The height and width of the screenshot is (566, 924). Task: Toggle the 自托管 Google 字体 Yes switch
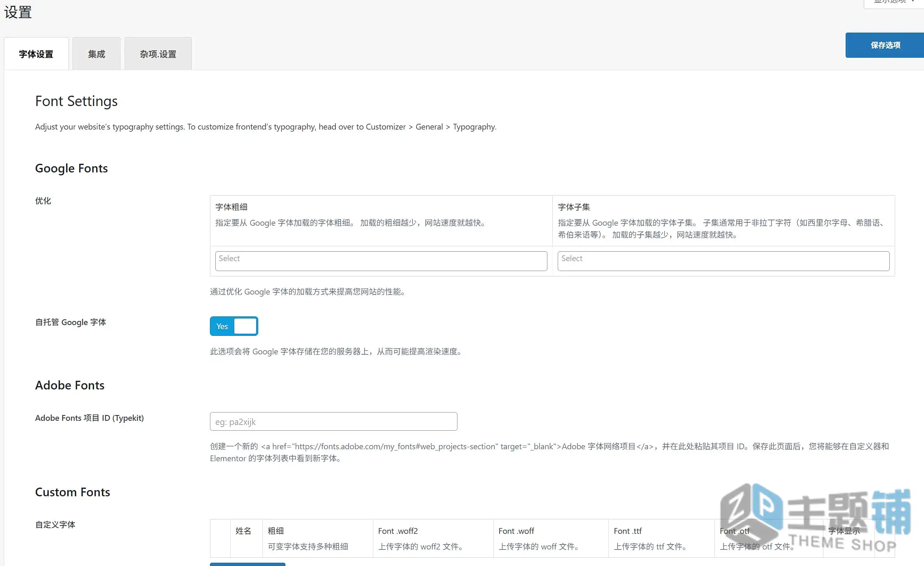(234, 326)
